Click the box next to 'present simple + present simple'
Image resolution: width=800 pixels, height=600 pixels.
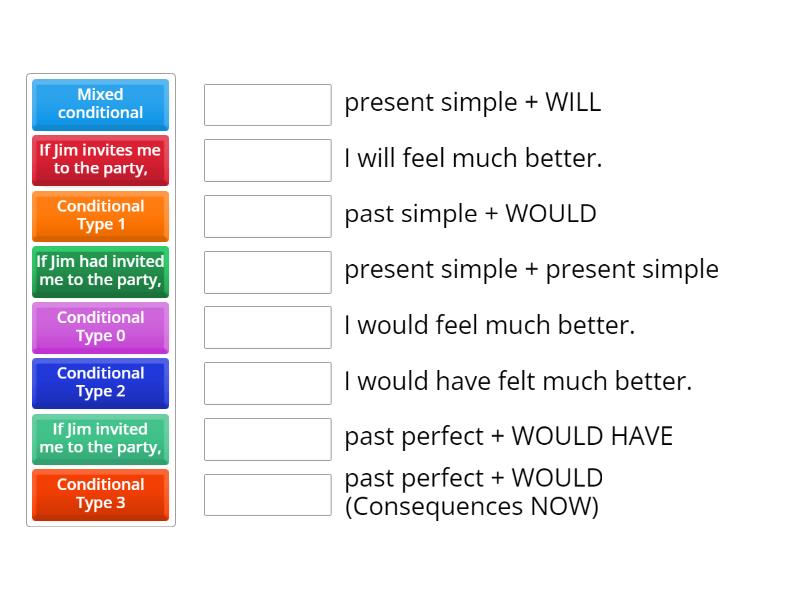click(x=266, y=270)
